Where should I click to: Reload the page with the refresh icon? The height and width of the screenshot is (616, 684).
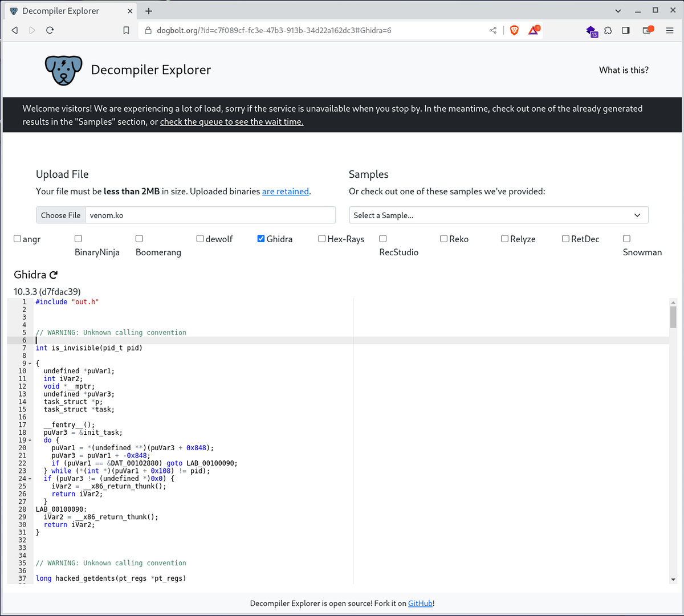coord(50,30)
